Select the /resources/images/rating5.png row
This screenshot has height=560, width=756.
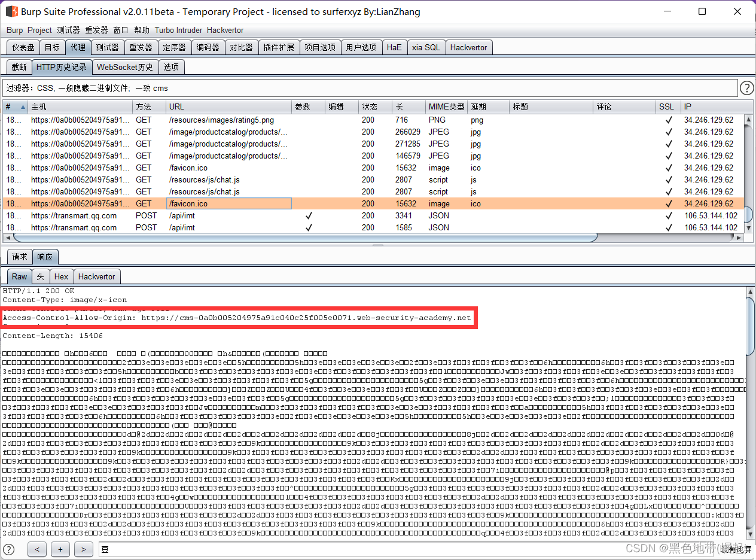pos(374,120)
